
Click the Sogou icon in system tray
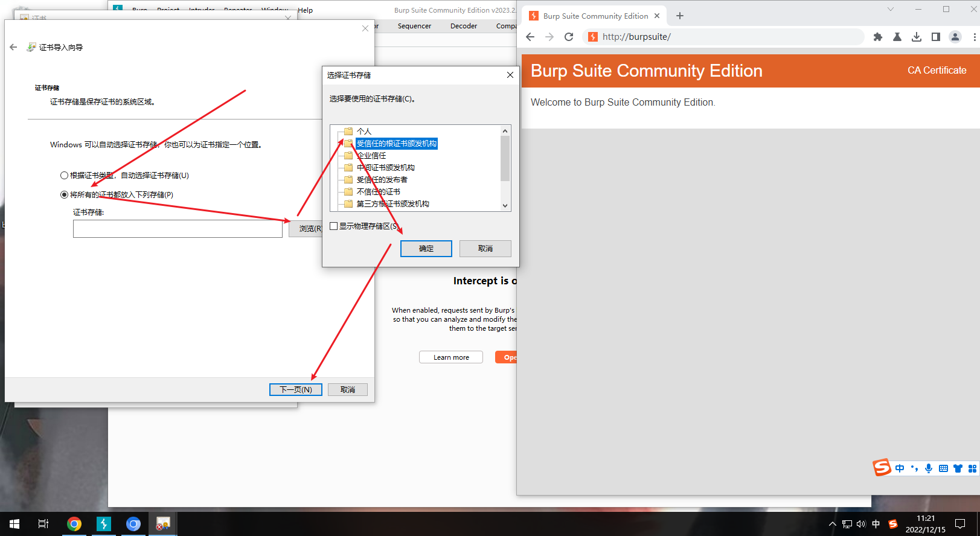tap(893, 524)
